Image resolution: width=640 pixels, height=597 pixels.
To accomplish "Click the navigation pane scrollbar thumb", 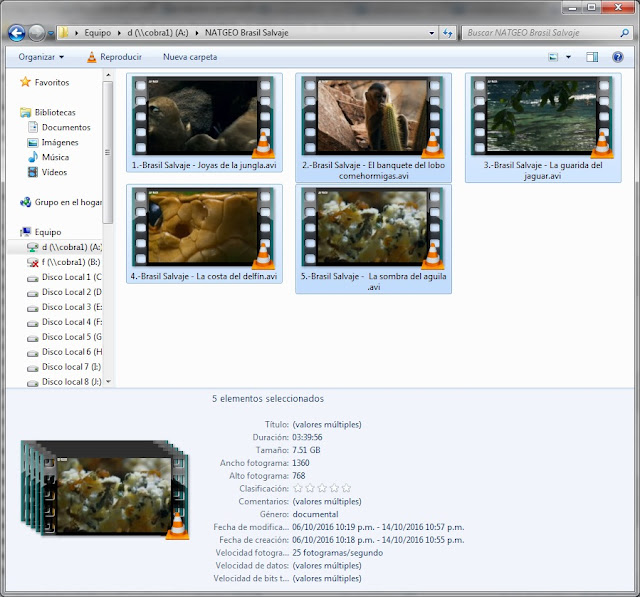I will [108, 152].
